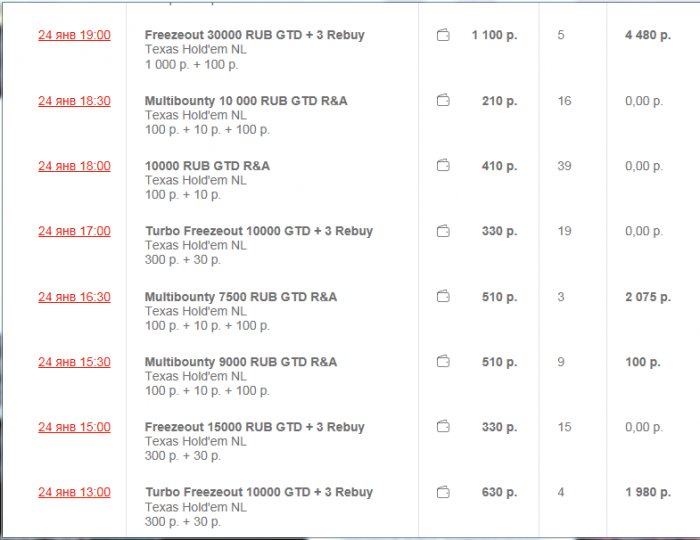This screenshot has height=540, width=700.
Task: Click wallet icon in Multibounty 7500 RUB row
Action: pyautogui.click(x=443, y=297)
